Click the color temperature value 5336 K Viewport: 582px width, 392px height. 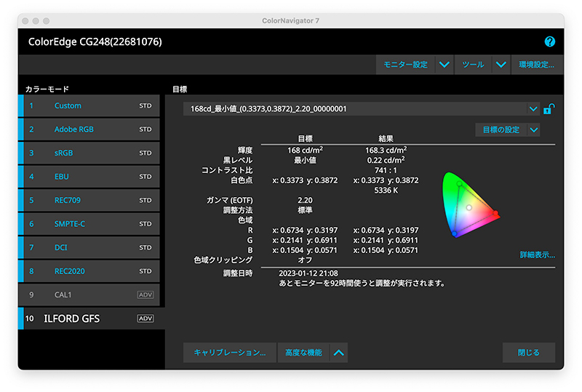coord(386,191)
